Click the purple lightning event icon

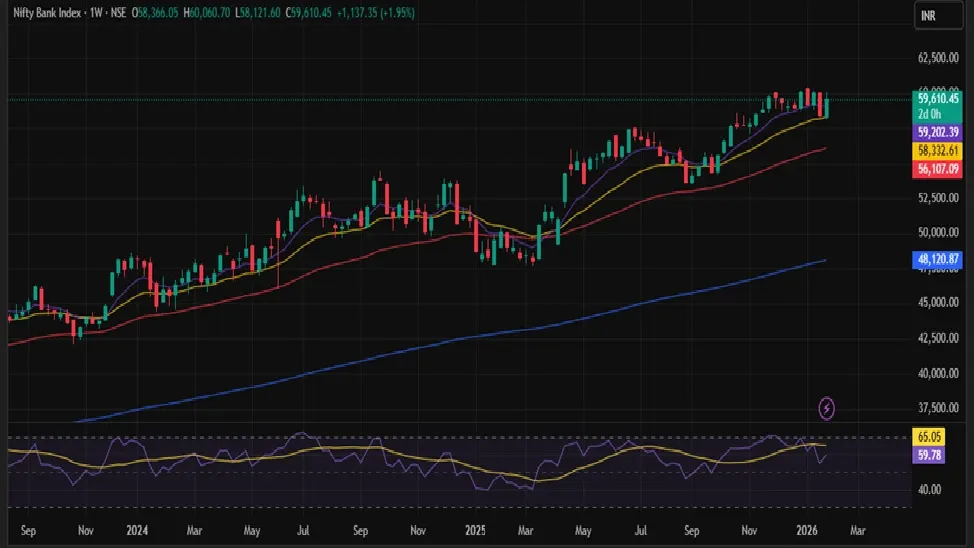pos(826,408)
